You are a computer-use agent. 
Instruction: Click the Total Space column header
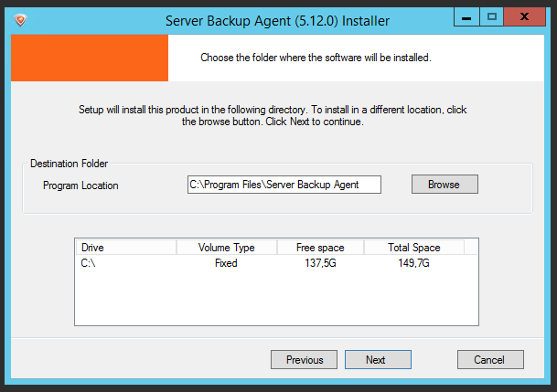pyautogui.click(x=414, y=248)
